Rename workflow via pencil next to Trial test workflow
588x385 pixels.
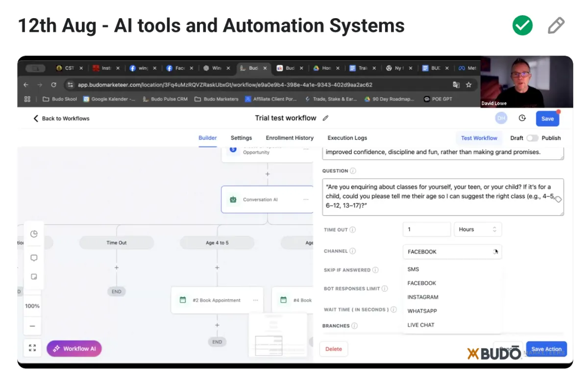tap(325, 118)
